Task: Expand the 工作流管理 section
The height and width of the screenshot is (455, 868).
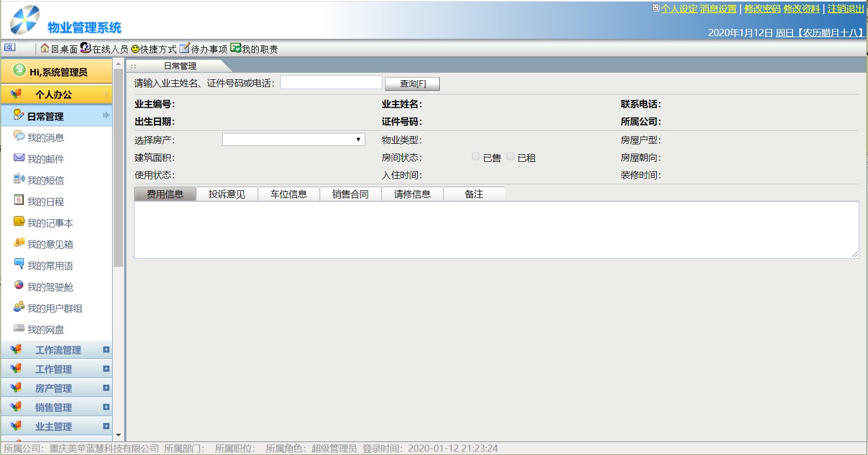Action: 106,350
